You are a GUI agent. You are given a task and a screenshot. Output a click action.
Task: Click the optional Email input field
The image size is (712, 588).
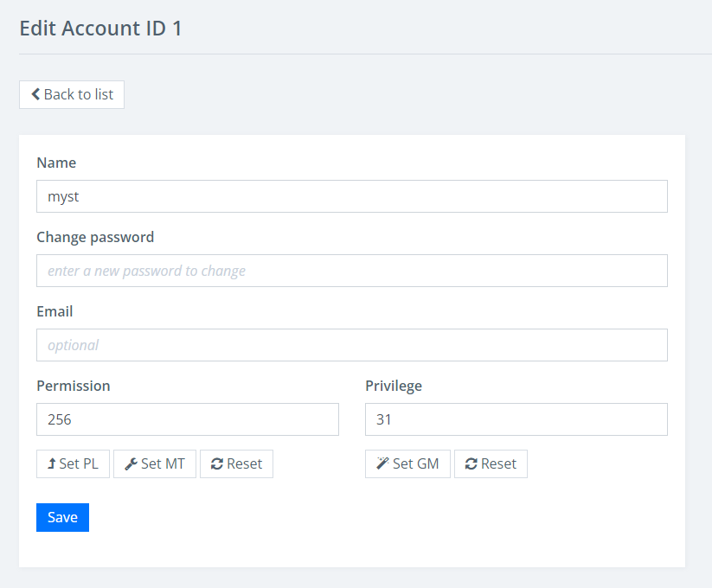pos(352,345)
